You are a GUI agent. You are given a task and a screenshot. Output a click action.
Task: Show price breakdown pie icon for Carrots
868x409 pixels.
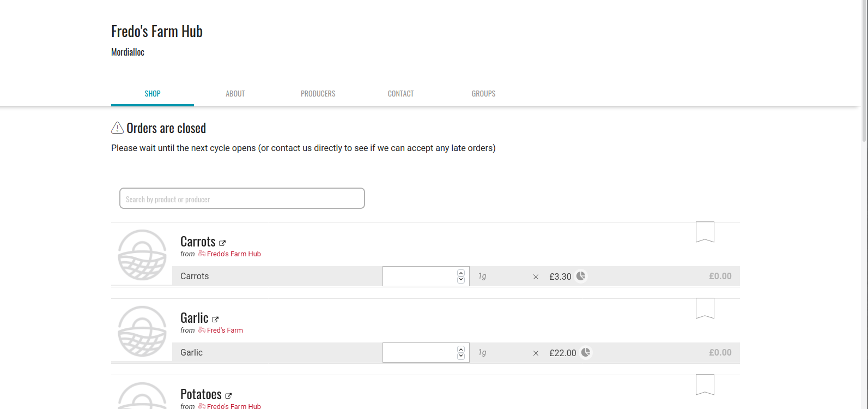581,276
